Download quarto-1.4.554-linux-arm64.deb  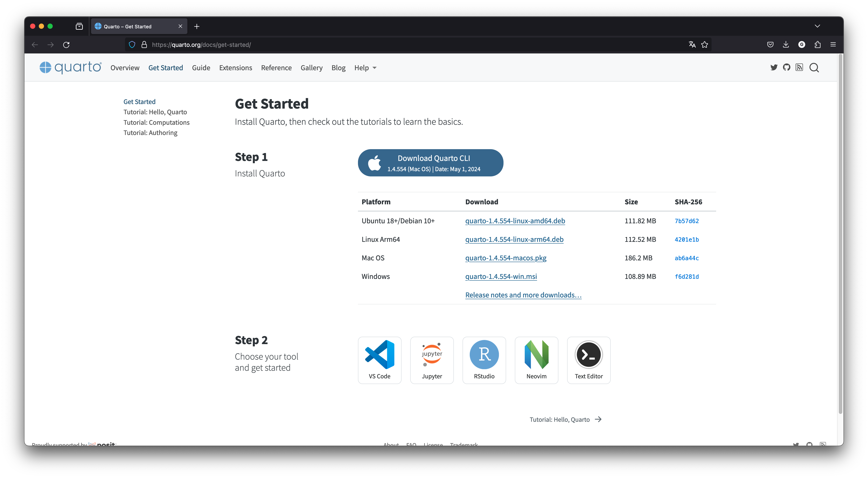[514, 239]
